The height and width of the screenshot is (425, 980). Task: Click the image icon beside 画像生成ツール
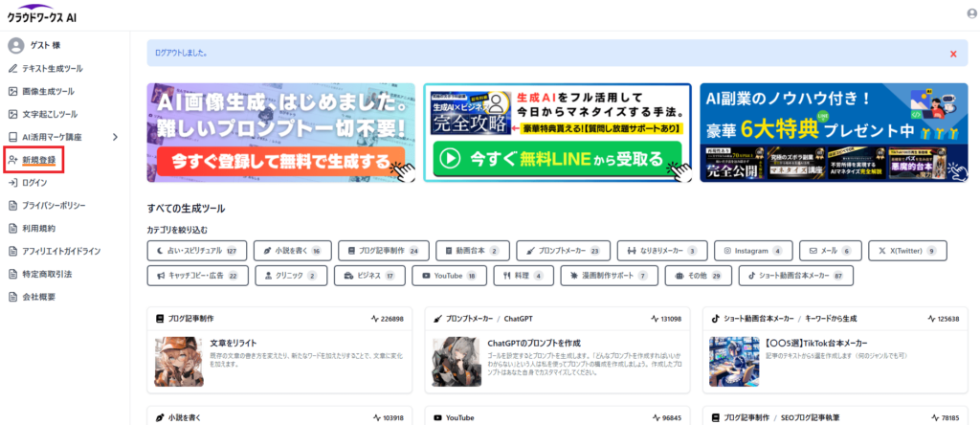click(12, 91)
